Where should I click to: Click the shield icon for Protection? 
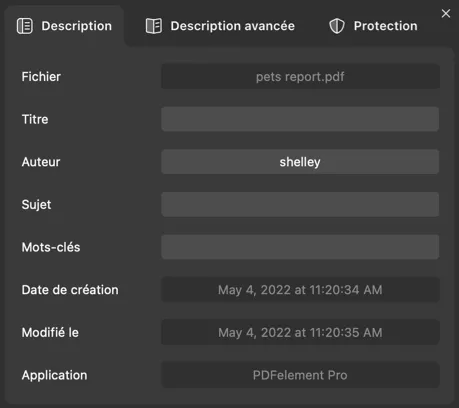(x=337, y=26)
